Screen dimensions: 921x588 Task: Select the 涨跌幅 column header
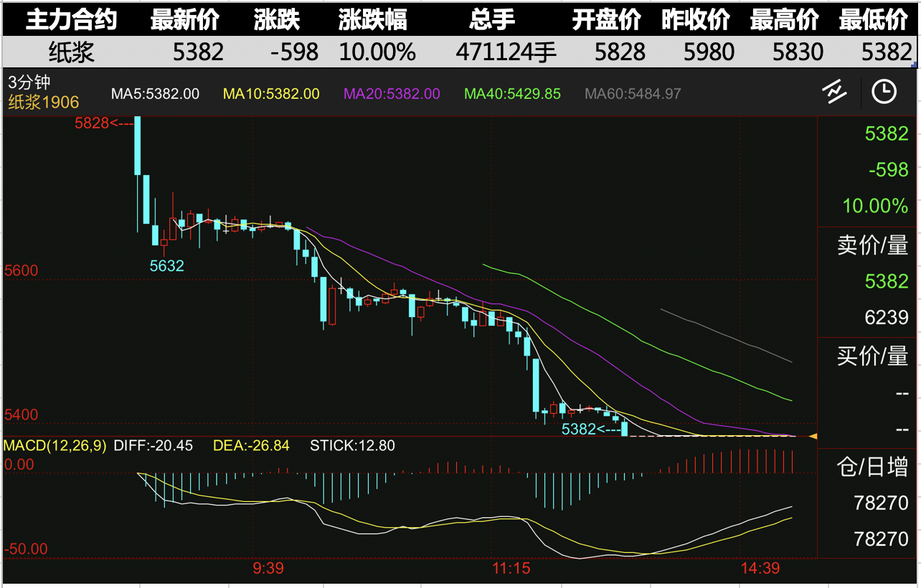(x=373, y=20)
